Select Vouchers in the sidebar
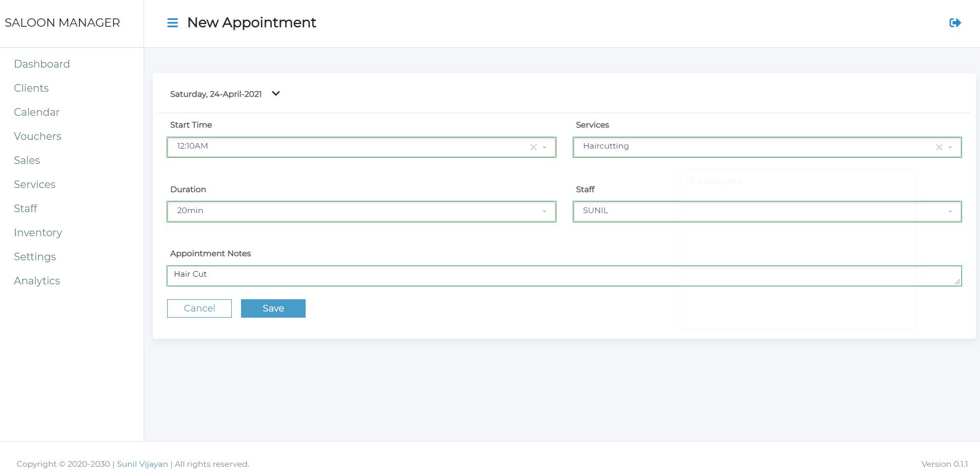The width and height of the screenshot is (980, 476). coord(37,136)
